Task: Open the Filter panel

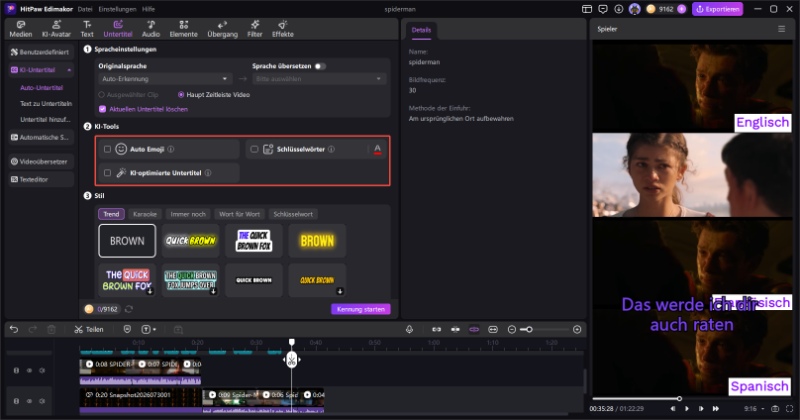Action: coord(255,29)
